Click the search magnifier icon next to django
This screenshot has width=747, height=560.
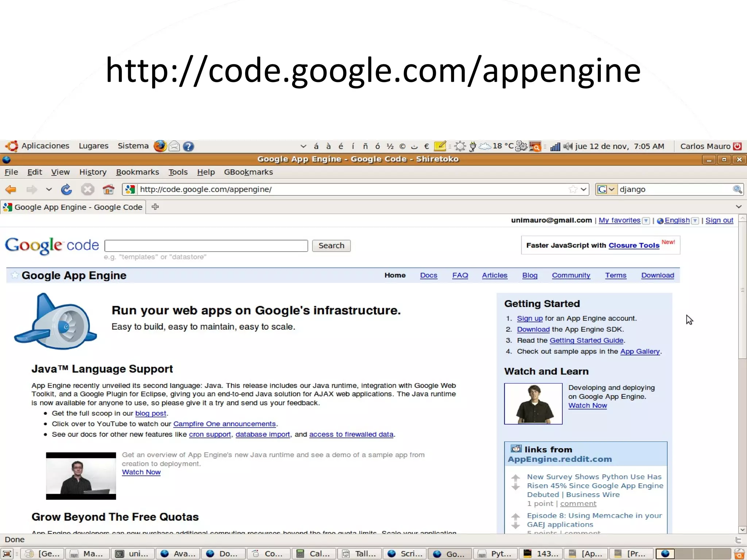(737, 189)
